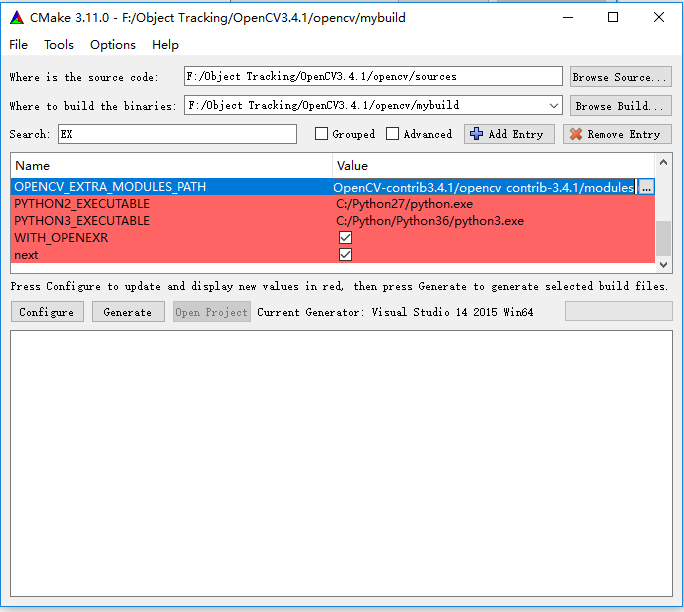
Task: Click the Remove Entry button label
Action: (623, 134)
